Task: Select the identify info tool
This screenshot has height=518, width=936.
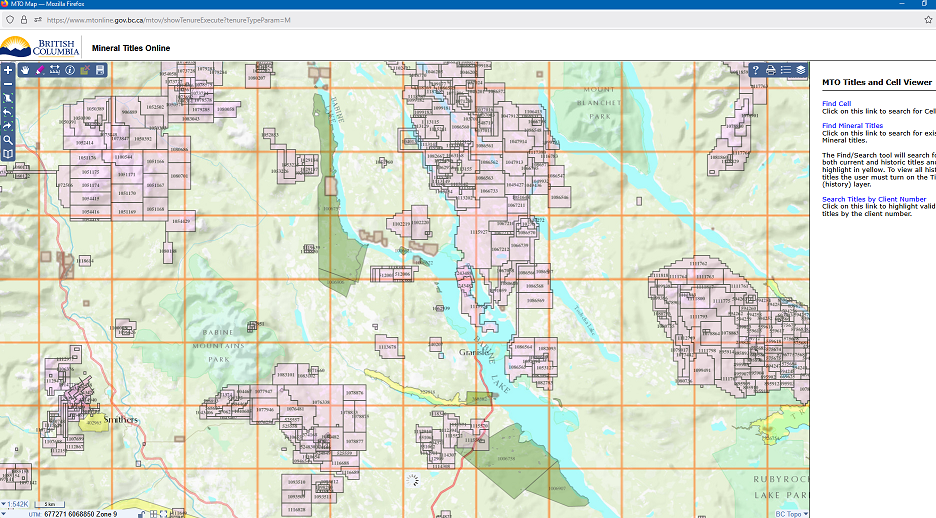Action: pos(70,70)
